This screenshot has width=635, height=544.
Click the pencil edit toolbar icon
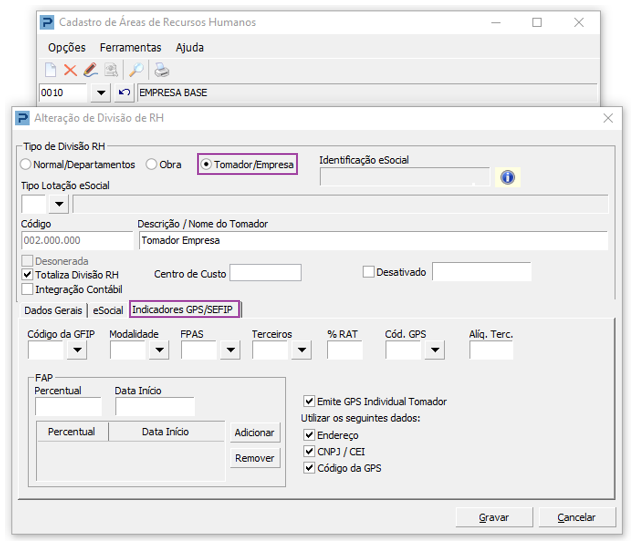click(x=91, y=70)
